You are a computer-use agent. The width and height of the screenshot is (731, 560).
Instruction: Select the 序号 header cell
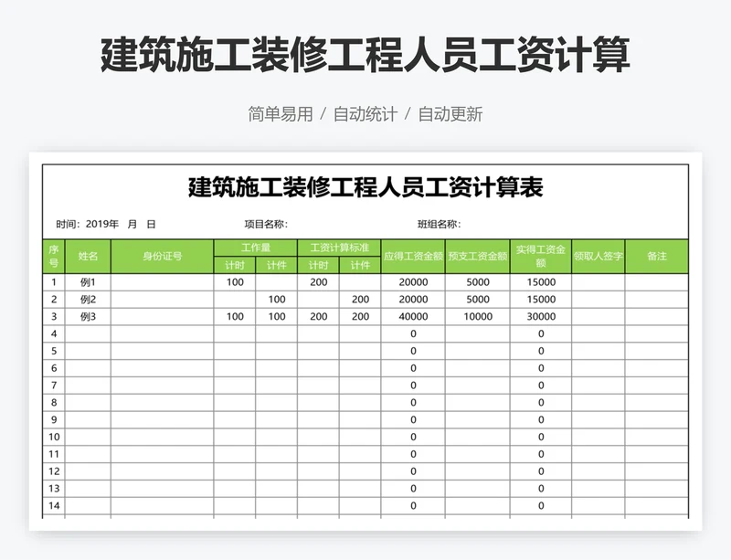point(54,257)
